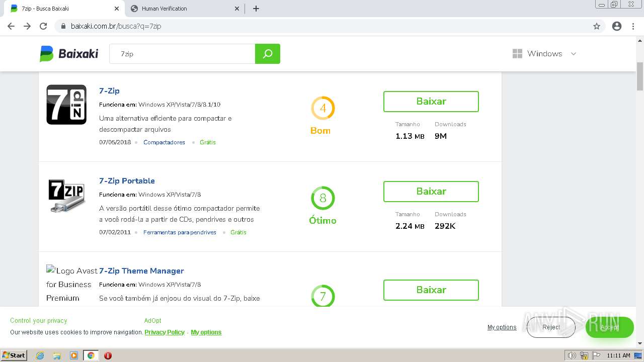Open a new browser tab
The height and width of the screenshot is (362, 644).
256,9
